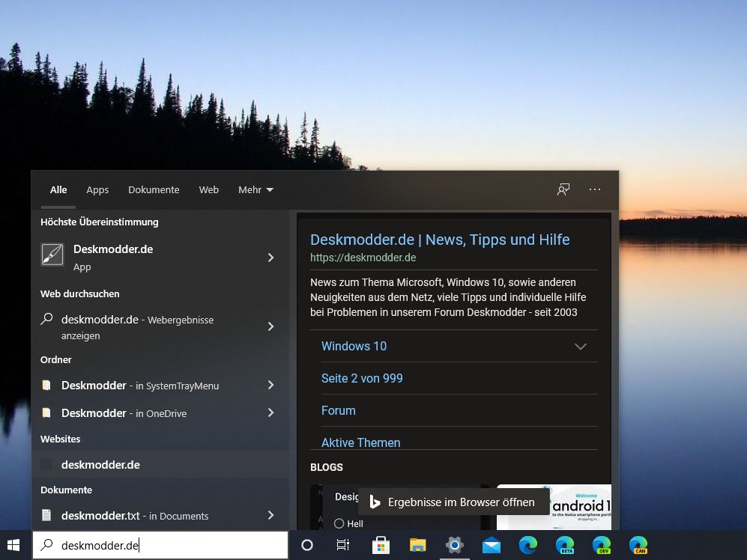Switch to the Apps tab

point(97,189)
